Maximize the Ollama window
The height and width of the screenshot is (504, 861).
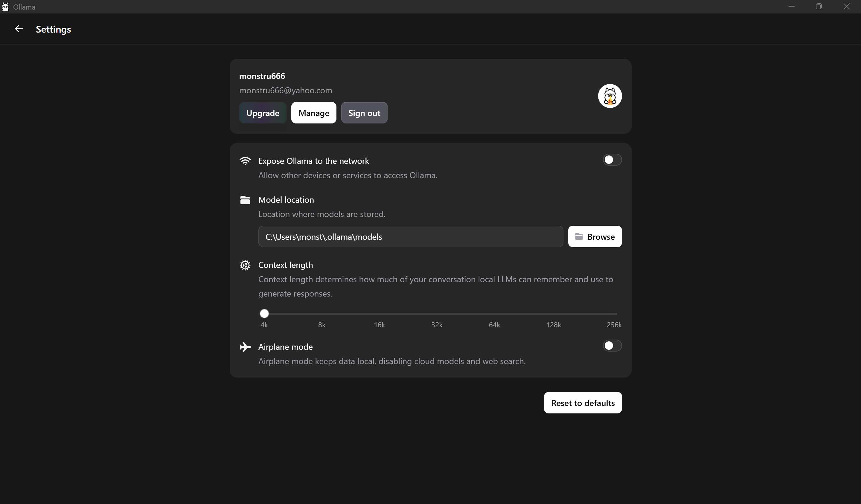(x=819, y=7)
